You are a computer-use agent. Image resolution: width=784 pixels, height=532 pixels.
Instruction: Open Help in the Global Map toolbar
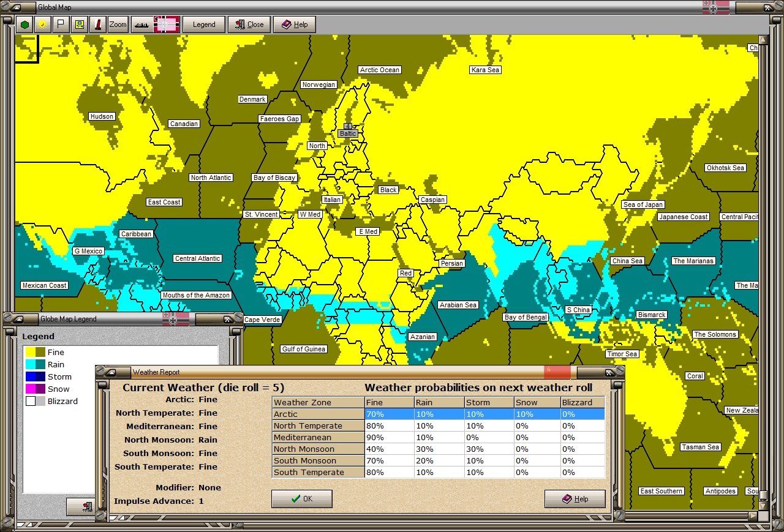(x=295, y=24)
